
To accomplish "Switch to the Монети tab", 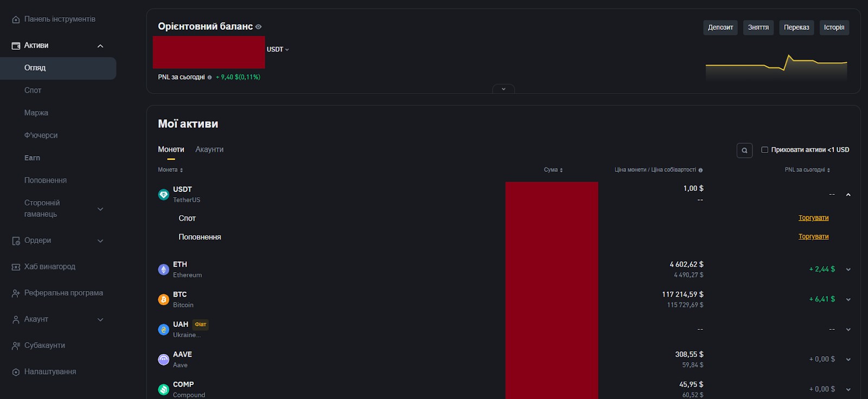I will (x=171, y=150).
